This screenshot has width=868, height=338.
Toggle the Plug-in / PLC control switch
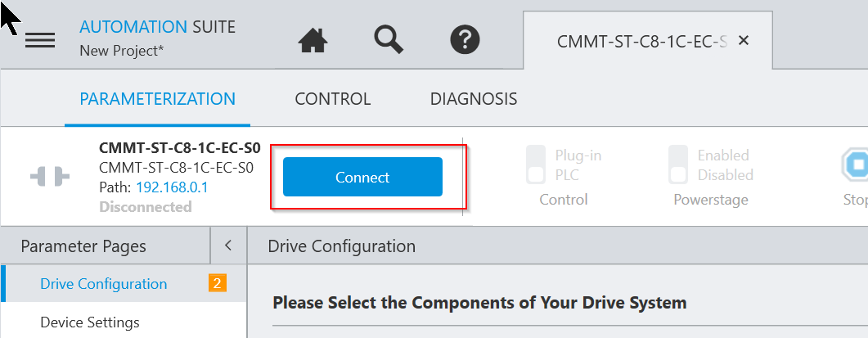tap(535, 164)
